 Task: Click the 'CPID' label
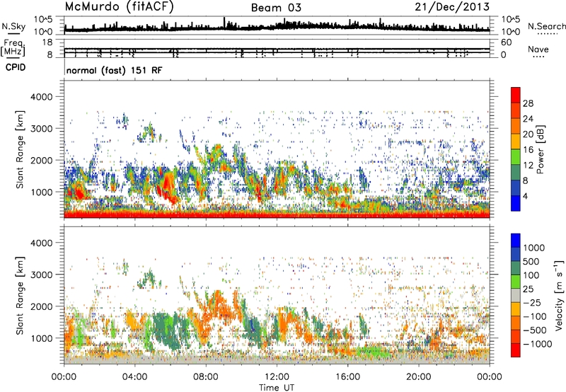16,67
